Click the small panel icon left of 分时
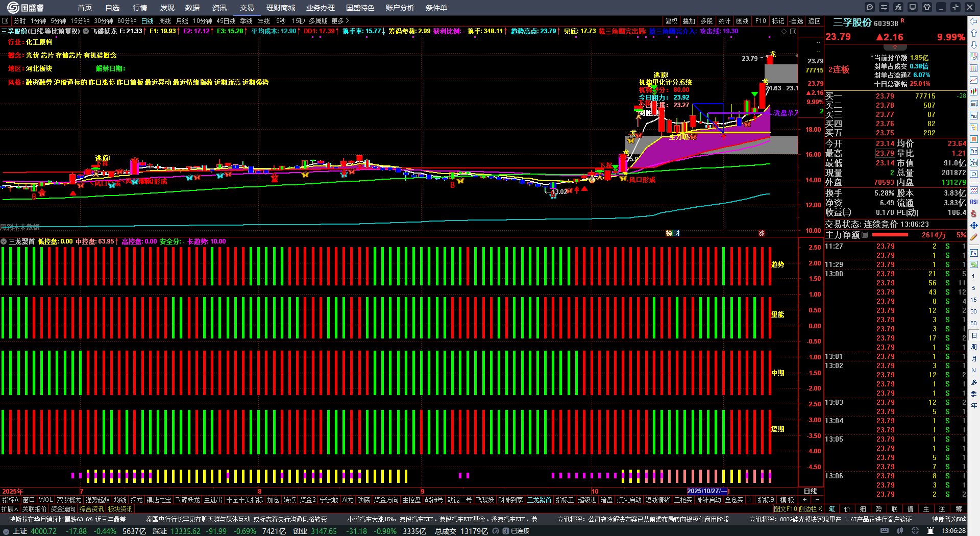This screenshot has height=536, width=980. point(5,21)
